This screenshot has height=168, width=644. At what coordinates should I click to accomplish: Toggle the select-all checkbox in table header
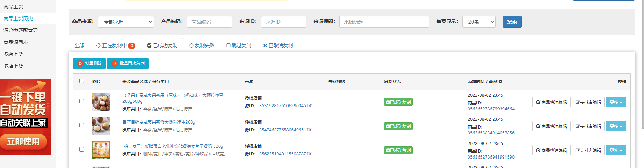coord(82,81)
